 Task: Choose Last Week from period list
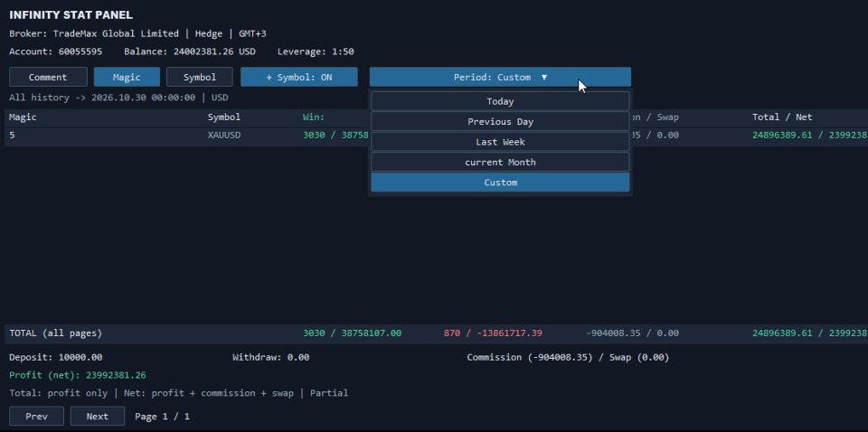tap(500, 142)
